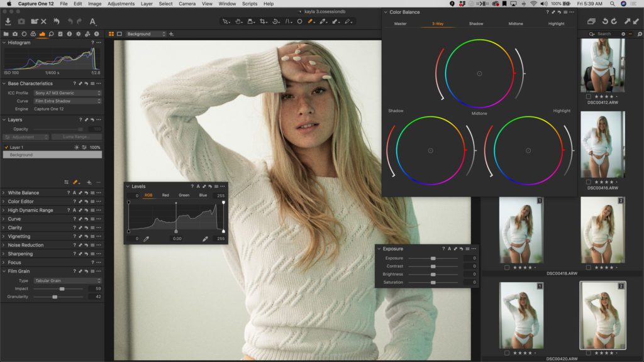Image resolution: width=644 pixels, height=362 pixels.
Task: Click the Auto adjust A icon for White Balance
Action: click(74, 193)
